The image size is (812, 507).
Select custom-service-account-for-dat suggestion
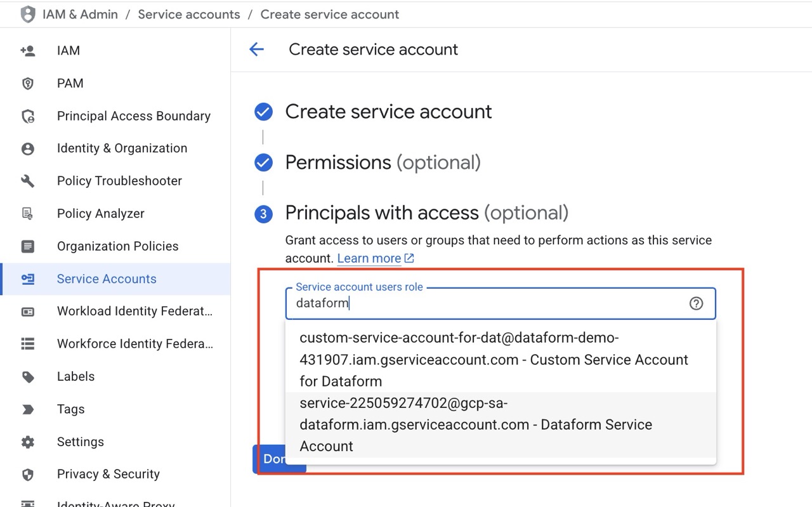click(x=494, y=359)
